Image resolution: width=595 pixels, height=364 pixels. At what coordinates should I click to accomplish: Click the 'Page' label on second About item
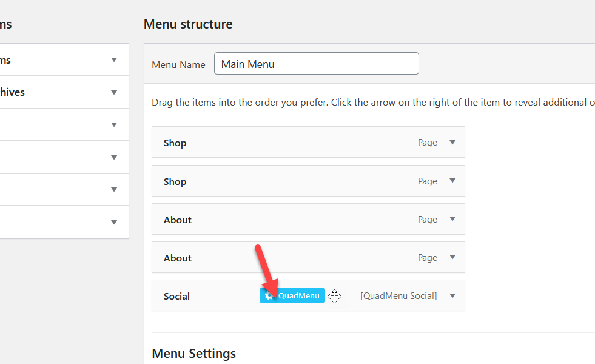pos(427,258)
